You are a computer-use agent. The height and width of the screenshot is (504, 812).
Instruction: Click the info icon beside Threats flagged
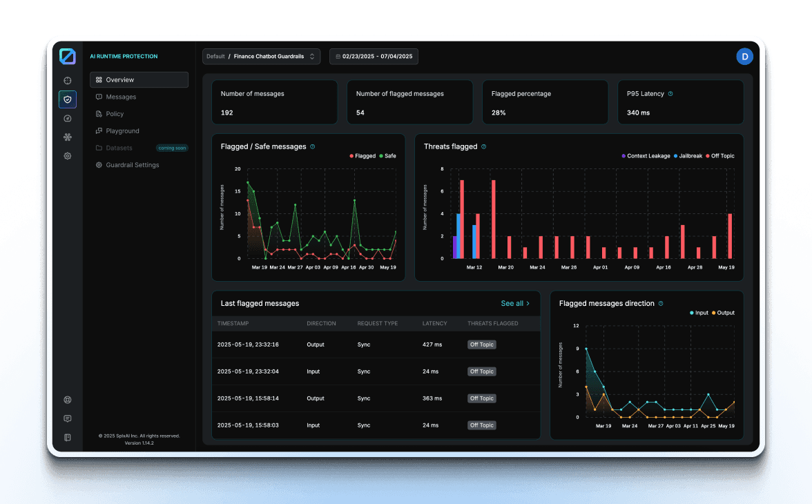tap(483, 146)
